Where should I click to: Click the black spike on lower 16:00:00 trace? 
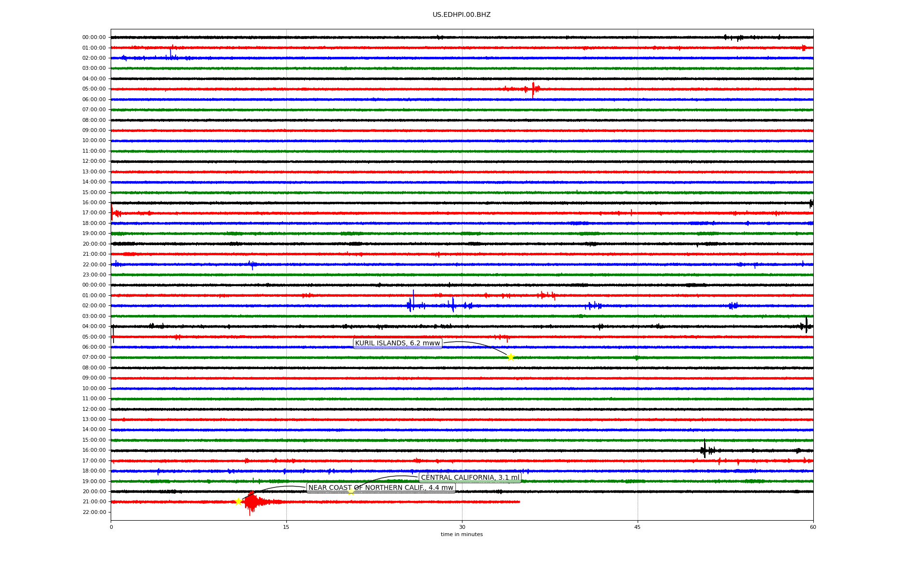click(x=705, y=450)
